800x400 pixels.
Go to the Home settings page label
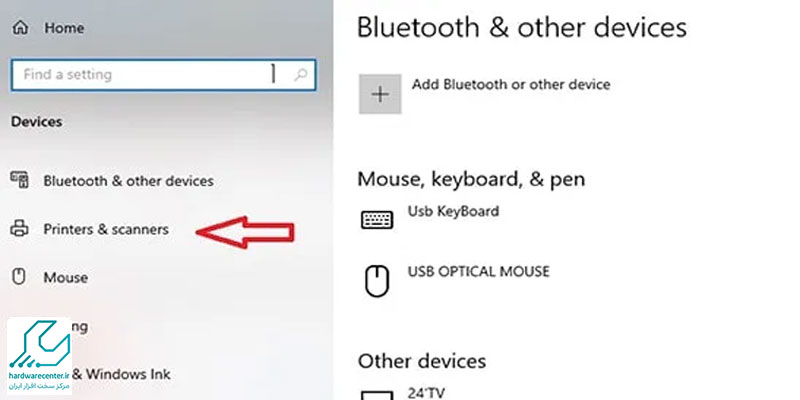[64, 29]
